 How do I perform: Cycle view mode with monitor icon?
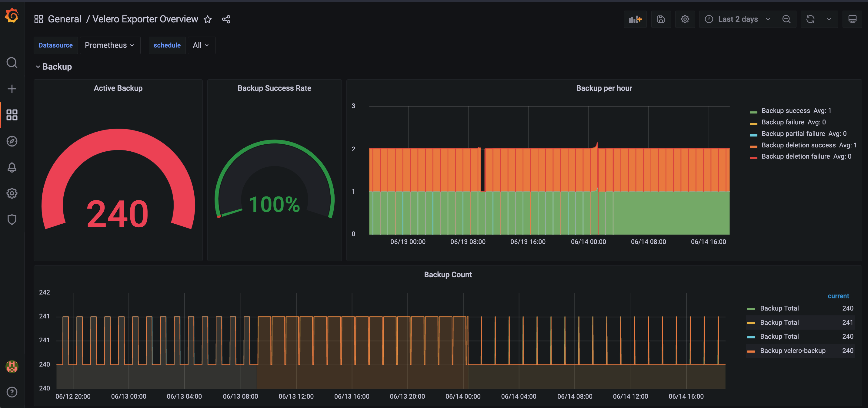point(852,19)
